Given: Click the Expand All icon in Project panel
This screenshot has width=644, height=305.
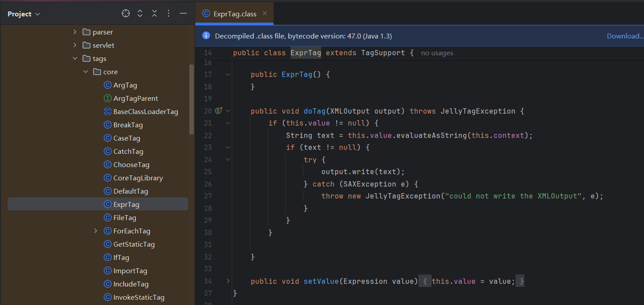Looking at the screenshot, I should pos(140,14).
